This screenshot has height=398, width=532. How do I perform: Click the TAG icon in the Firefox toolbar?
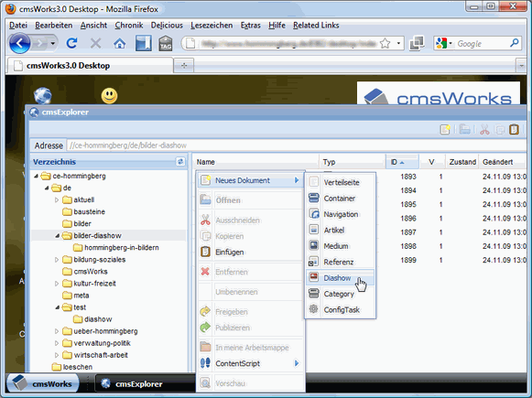click(166, 43)
